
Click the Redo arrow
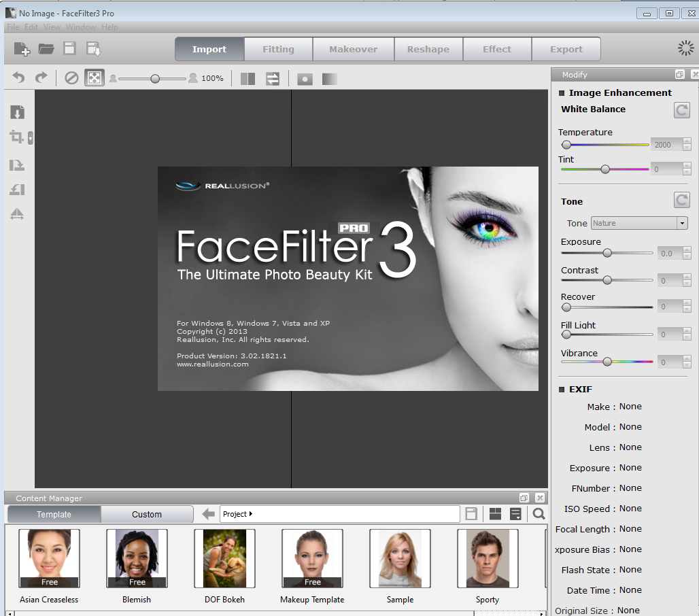[41, 78]
